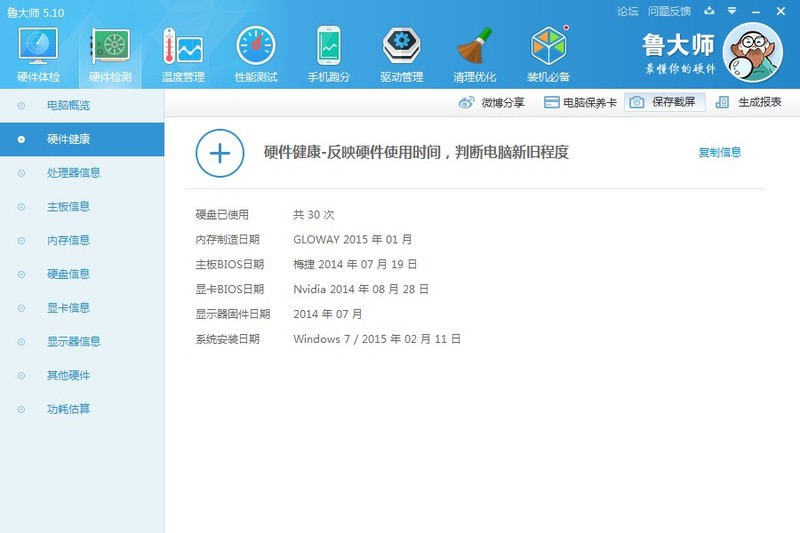
Task: Click the 内存制造日期 label
Action: 228,239
